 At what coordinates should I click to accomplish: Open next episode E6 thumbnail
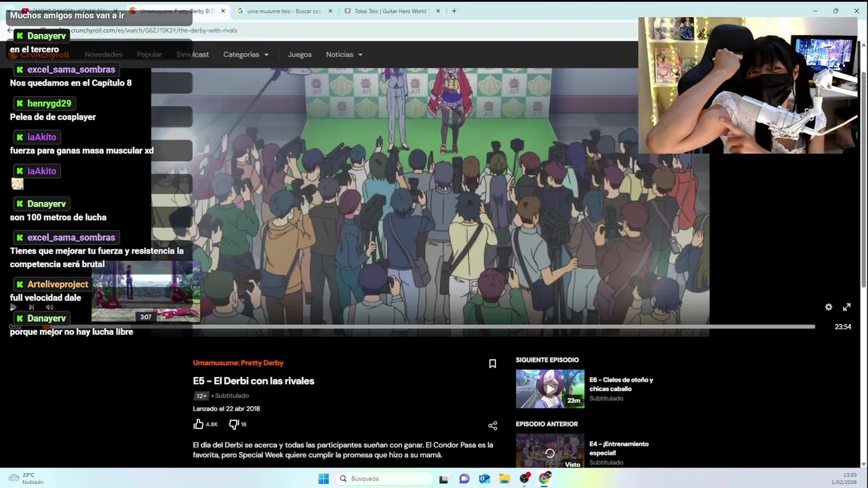(550, 389)
